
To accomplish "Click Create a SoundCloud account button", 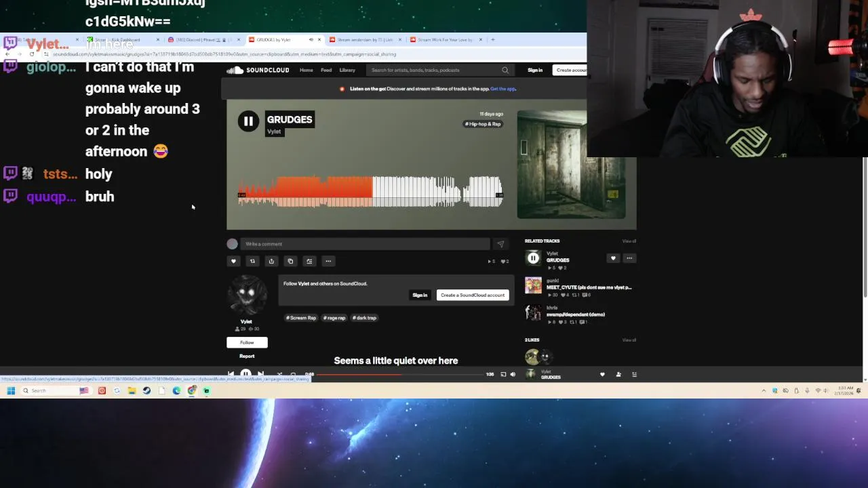I will pos(473,295).
